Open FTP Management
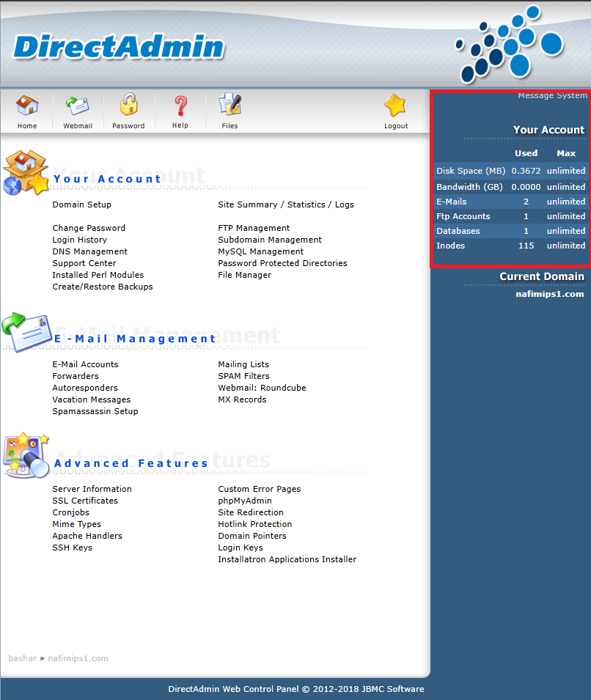Image resolution: width=591 pixels, height=700 pixels. point(254,228)
